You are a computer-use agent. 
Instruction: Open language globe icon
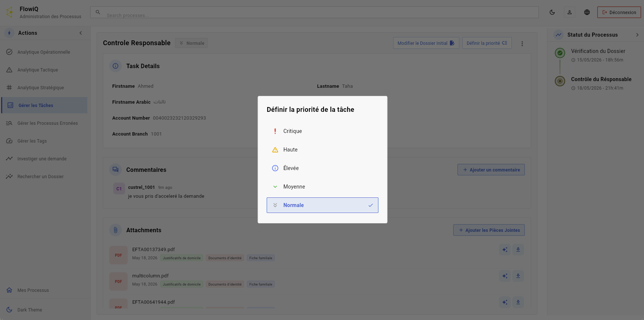tap(587, 12)
